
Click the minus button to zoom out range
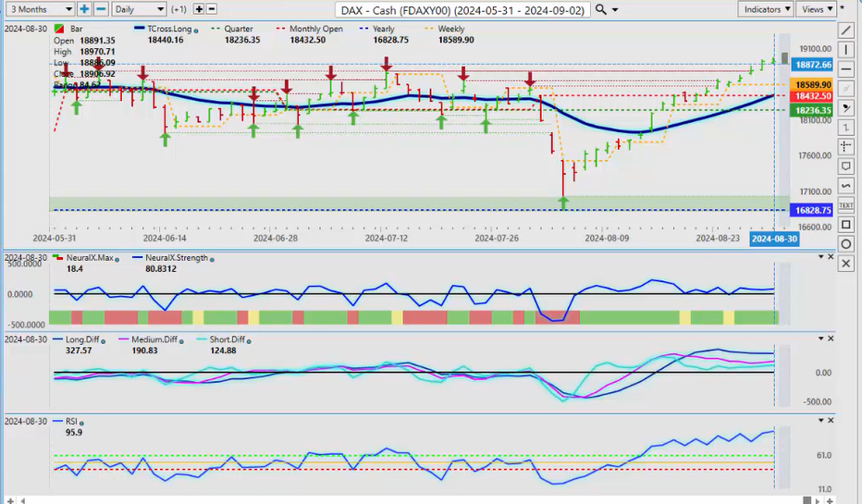point(101,9)
